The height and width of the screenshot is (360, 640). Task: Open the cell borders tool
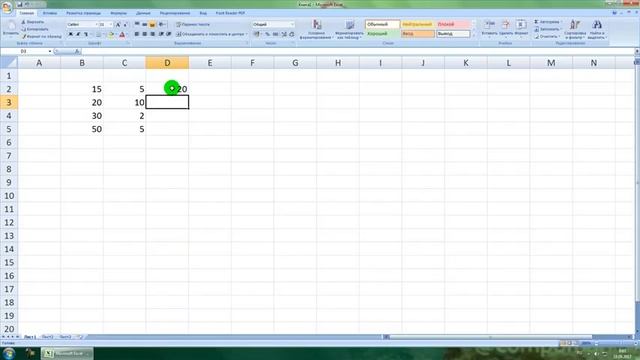[99, 35]
